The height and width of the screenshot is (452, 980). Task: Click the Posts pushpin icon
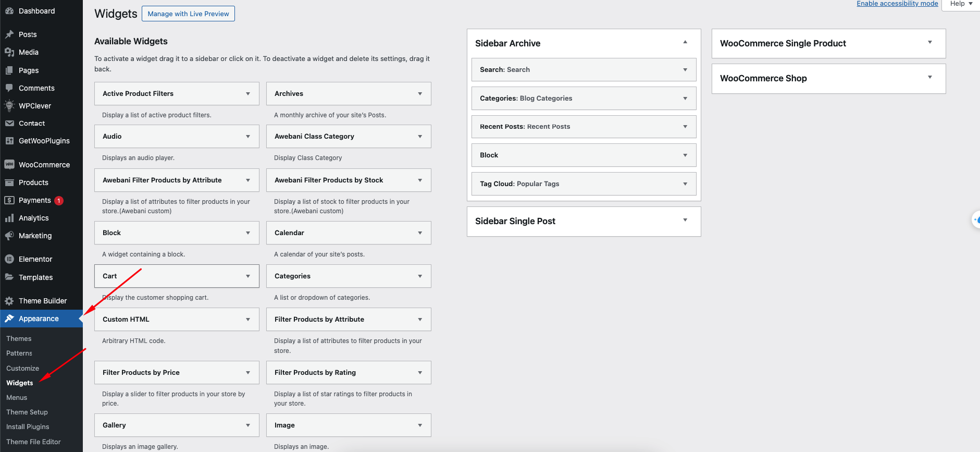pyautogui.click(x=9, y=34)
